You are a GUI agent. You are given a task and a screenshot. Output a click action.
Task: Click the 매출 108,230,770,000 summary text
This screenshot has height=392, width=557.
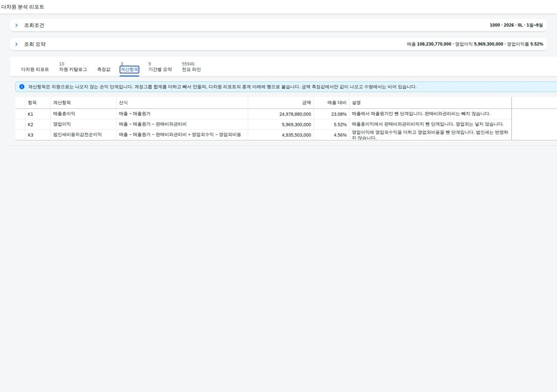[429, 44]
